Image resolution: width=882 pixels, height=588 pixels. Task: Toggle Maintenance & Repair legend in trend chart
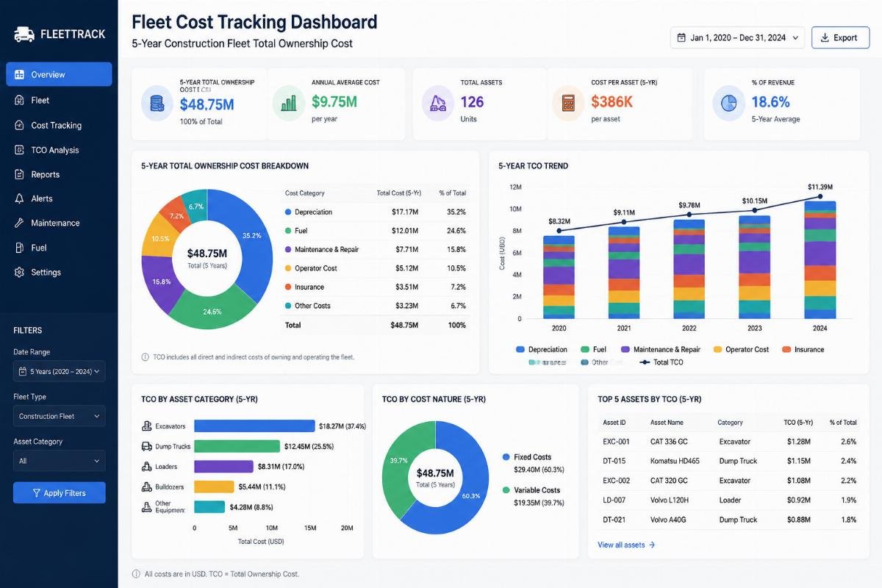pyautogui.click(x=661, y=350)
